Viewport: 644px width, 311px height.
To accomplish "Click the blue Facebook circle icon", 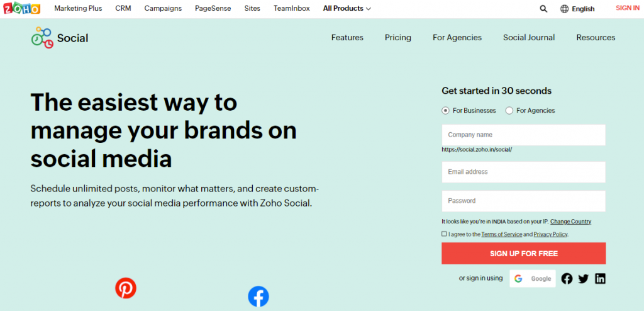I will click(x=258, y=296).
